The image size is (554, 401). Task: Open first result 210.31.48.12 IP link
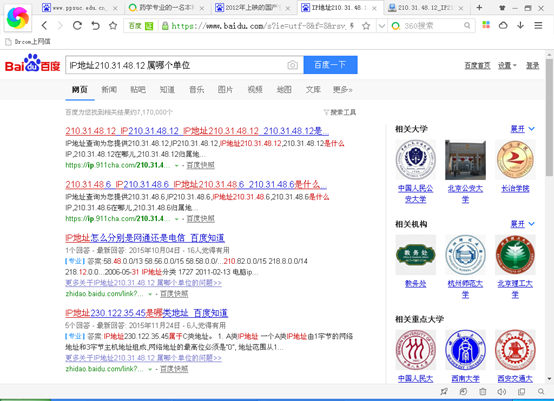(x=197, y=131)
